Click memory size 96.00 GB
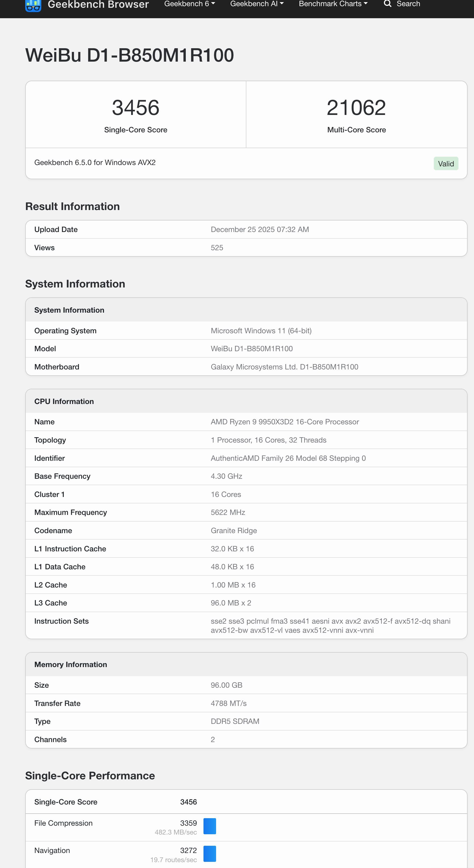This screenshot has height=868, width=474. 226,685
